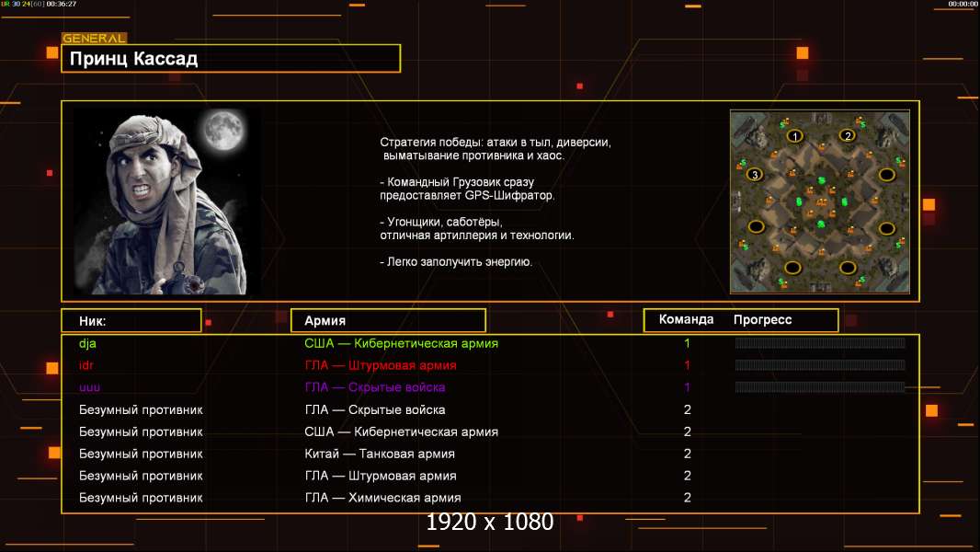Click the 'Командный Грузовик сразу' description line

pyautogui.click(x=457, y=182)
